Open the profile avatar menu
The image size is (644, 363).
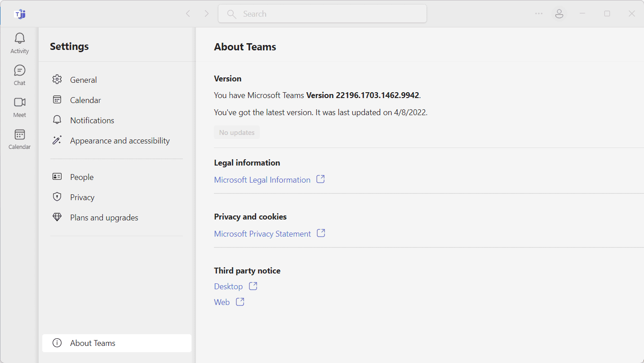(559, 14)
